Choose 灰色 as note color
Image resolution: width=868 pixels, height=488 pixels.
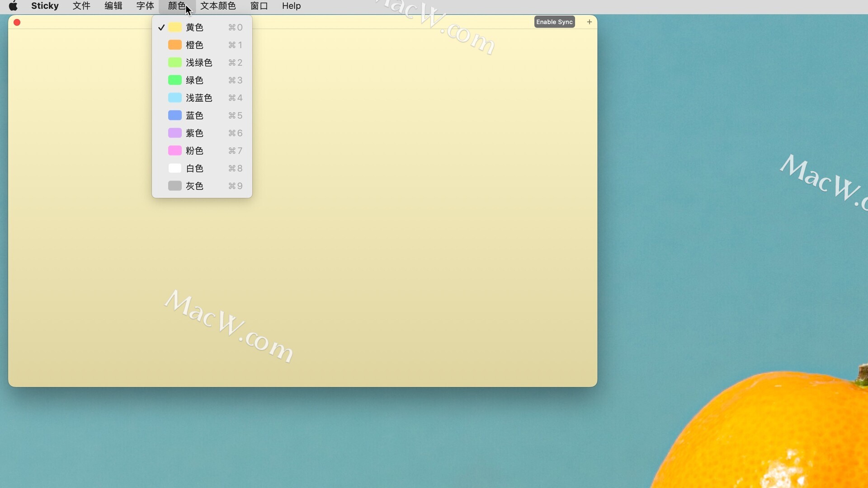tap(202, 186)
